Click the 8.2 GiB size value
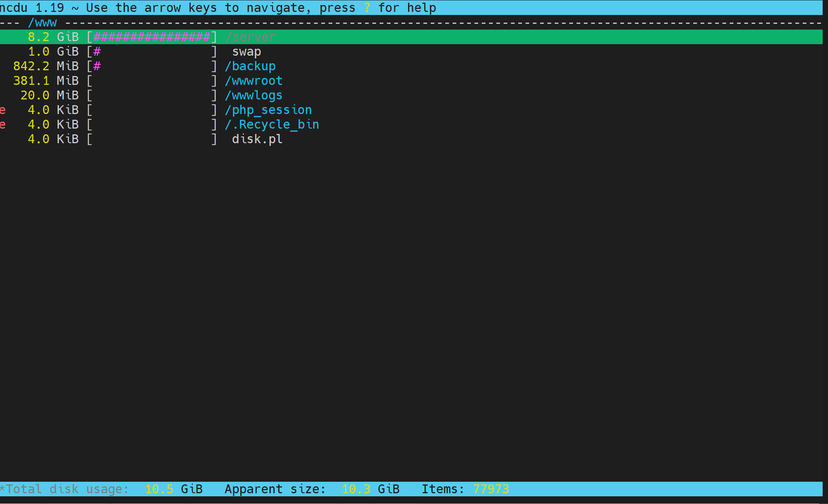 click(x=53, y=37)
